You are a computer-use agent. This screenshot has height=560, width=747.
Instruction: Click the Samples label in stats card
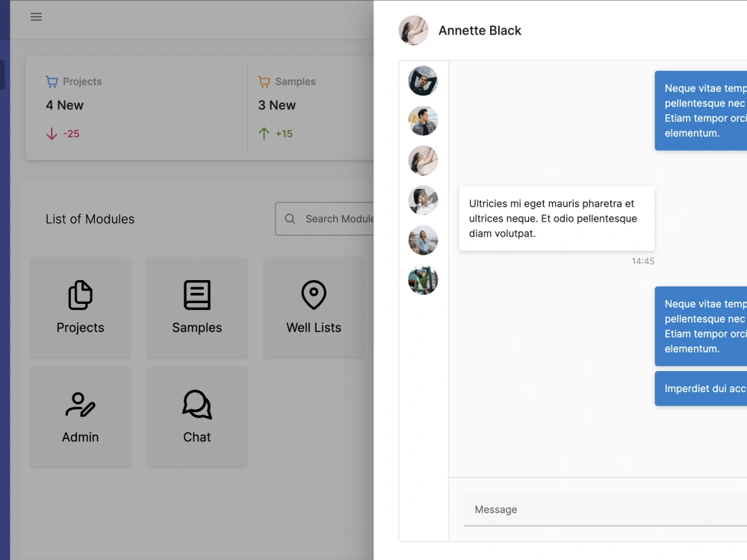295,81
